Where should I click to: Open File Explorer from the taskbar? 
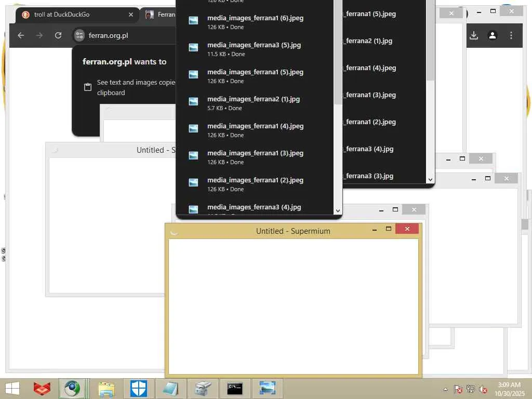106,389
